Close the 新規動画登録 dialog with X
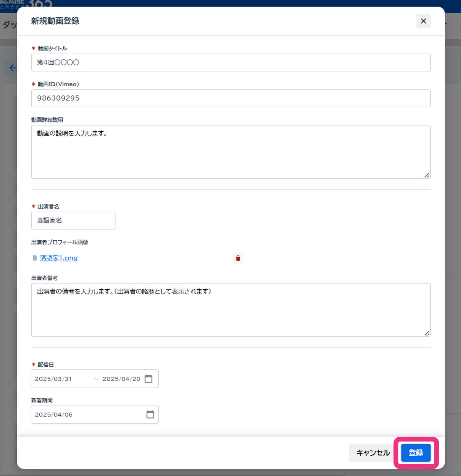Image resolution: width=461 pixels, height=476 pixels. 423,21
